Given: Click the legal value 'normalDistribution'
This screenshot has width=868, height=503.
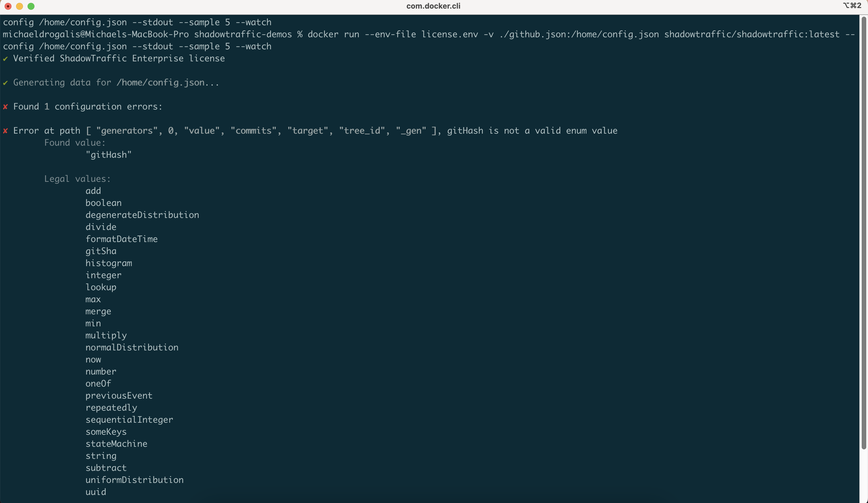Looking at the screenshot, I should pyautogui.click(x=132, y=348).
